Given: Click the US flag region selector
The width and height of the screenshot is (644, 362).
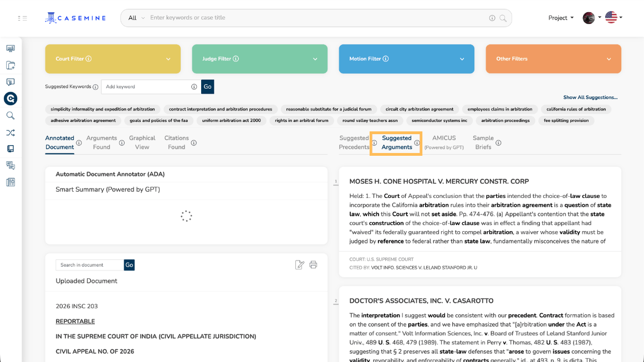Looking at the screenshot, I should click(611, 17).
